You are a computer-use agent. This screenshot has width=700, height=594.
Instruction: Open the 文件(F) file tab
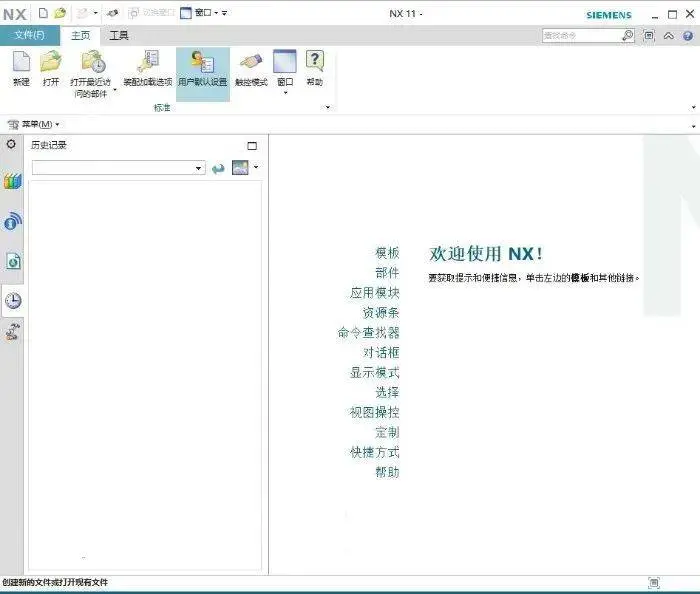(29, 35)
